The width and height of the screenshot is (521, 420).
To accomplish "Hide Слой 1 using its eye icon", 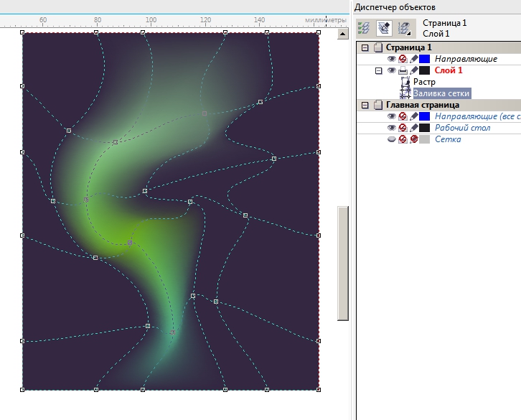I will coord(392,70).
